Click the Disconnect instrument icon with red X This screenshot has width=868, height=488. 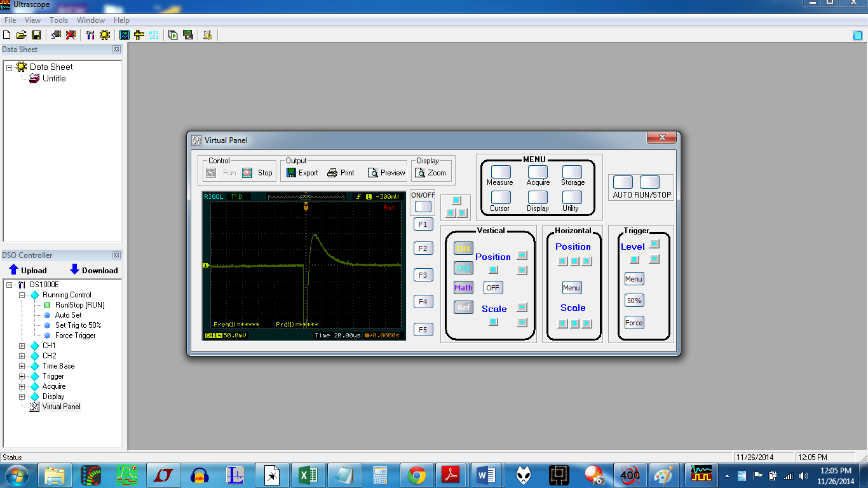tap(71, 35)
